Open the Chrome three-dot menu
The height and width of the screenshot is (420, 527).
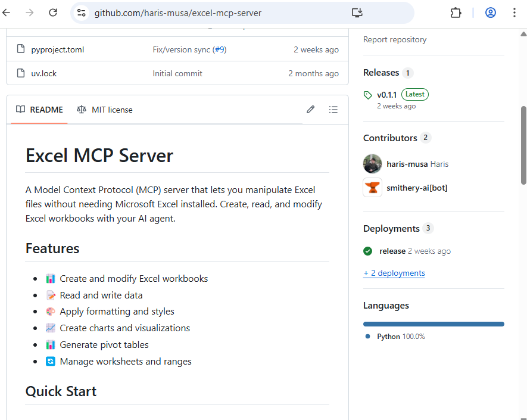tap(514, 13)
